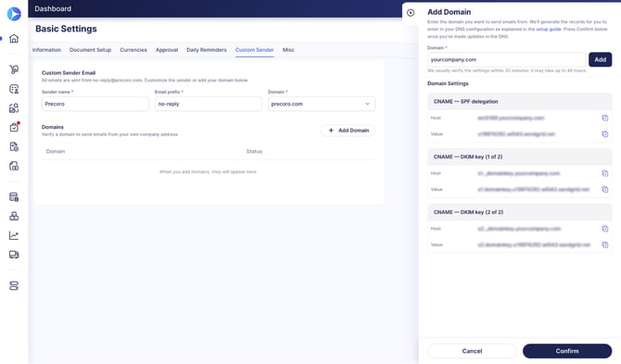
Task: Switch to the Misc tab
Action: [288, 50]
